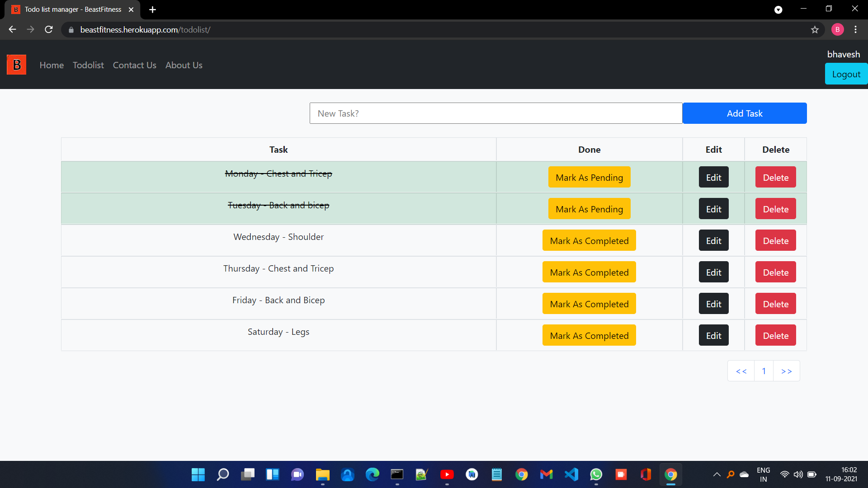
Task: Bookmark this page using the star icon
Action: (815, 29)
